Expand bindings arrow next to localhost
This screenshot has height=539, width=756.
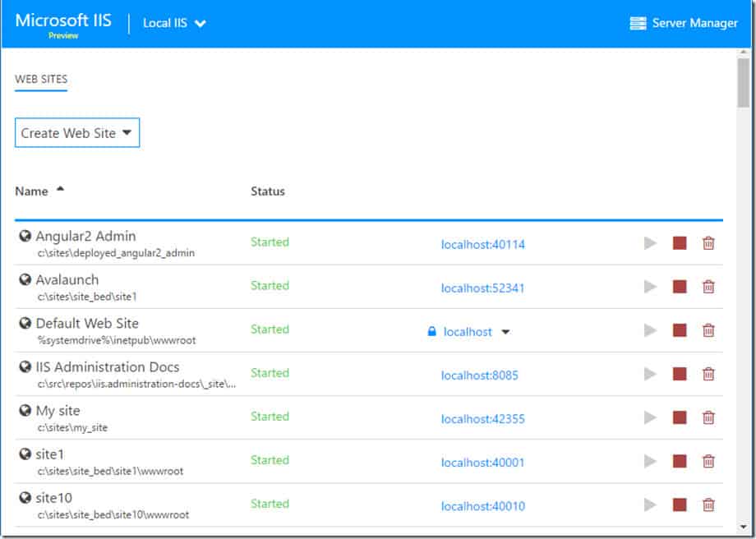pyautogui.click(x=505, y=332)
